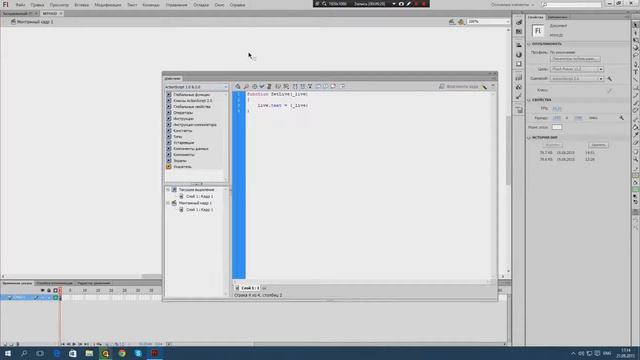Viewport: 640px width, 360px height.
Task: Toggle the Actions toolbox visibility icon
Action: coord(342,87)
